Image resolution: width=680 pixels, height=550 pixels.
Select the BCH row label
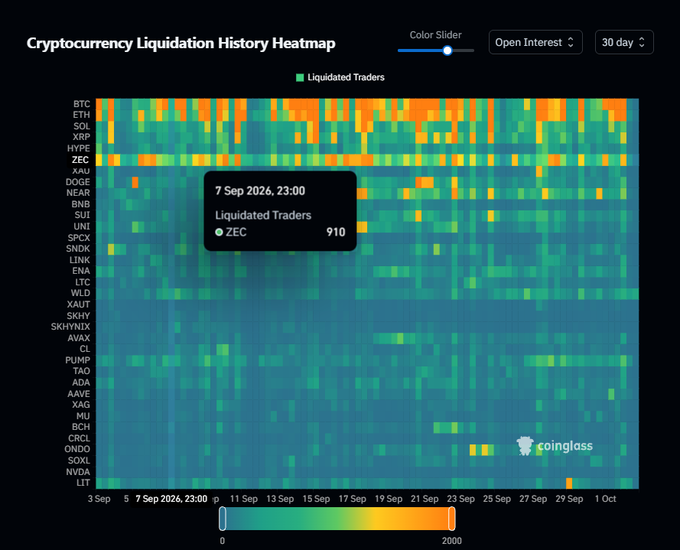[x=81, y=427]
